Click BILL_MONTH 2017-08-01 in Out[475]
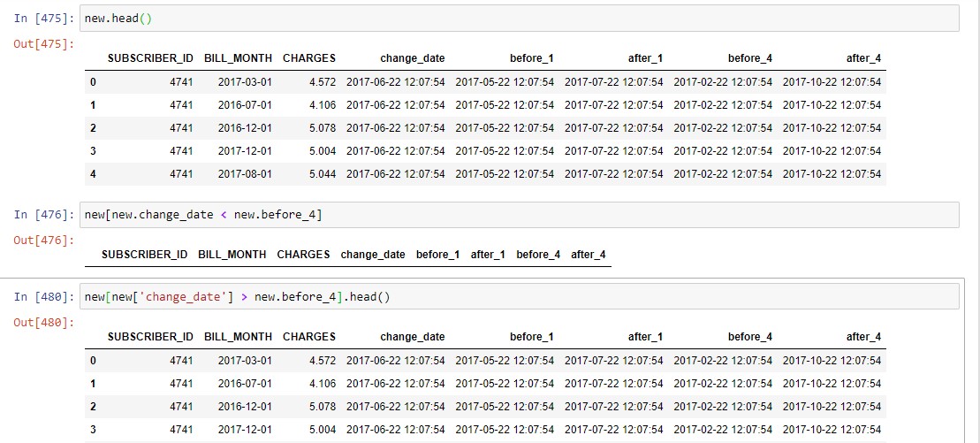Viewport: 980px width, 443px height. tap(245, 174)
